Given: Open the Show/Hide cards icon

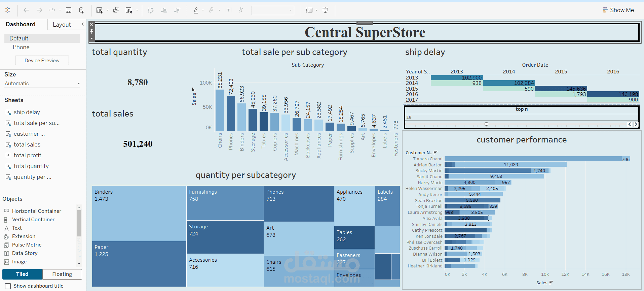Looking at the screenshot, I should [309, 10].
